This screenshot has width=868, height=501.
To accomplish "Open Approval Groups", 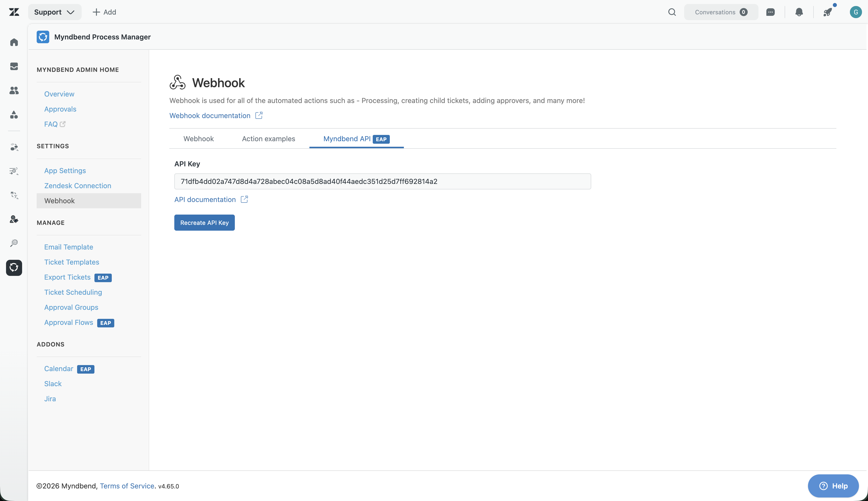I will tap(71, 307).
